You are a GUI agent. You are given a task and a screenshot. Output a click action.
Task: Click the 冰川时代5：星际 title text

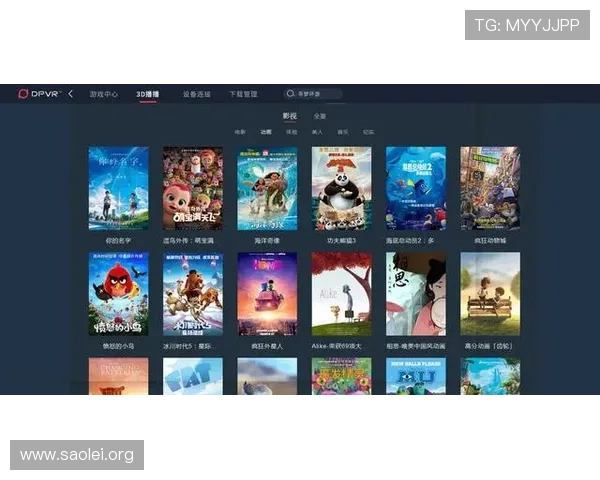point(190,346)
